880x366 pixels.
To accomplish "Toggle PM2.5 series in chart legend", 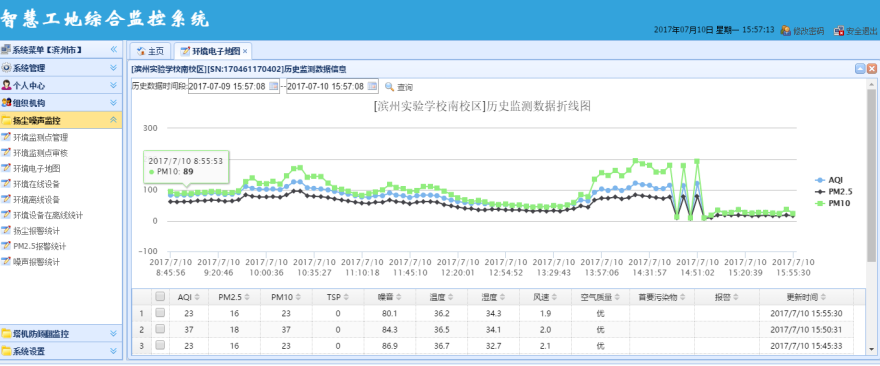I will [833, 191].
